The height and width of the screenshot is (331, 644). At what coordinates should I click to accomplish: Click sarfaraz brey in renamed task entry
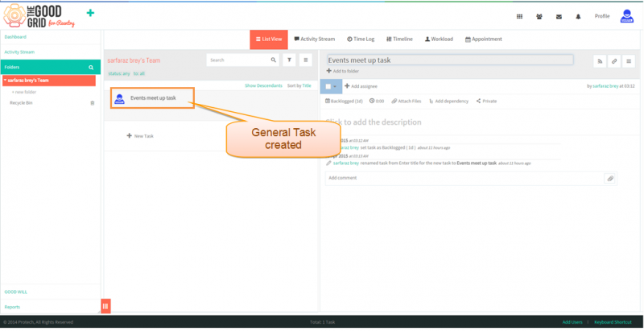pyautogui.click(x=346, y=163)
